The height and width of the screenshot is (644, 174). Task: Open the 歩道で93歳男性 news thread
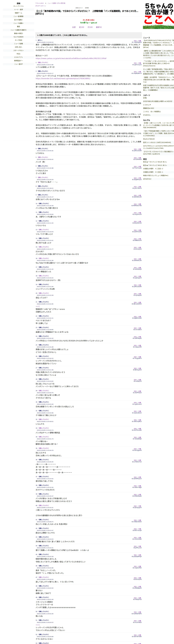[159, 88]
